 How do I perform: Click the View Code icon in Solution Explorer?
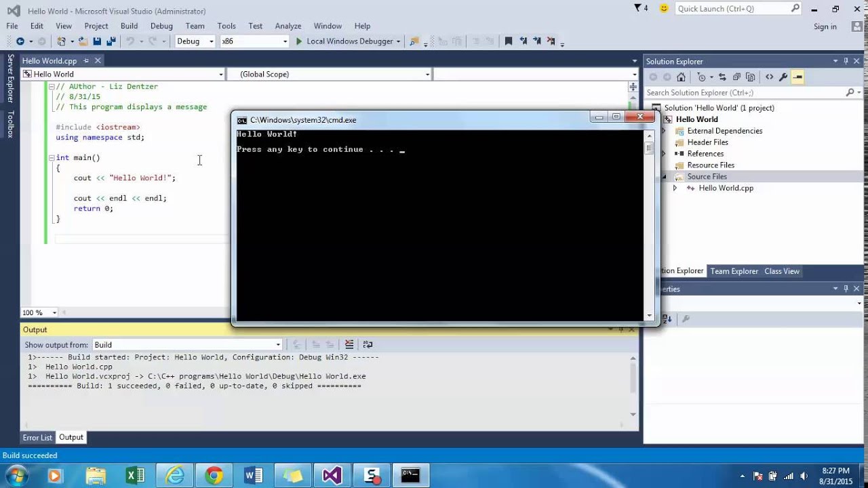769,77
